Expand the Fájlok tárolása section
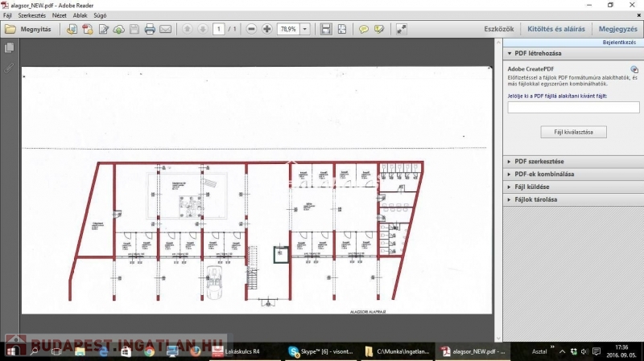Image resolution: width=644 pixels, height=361 pixels. point(535,199)
